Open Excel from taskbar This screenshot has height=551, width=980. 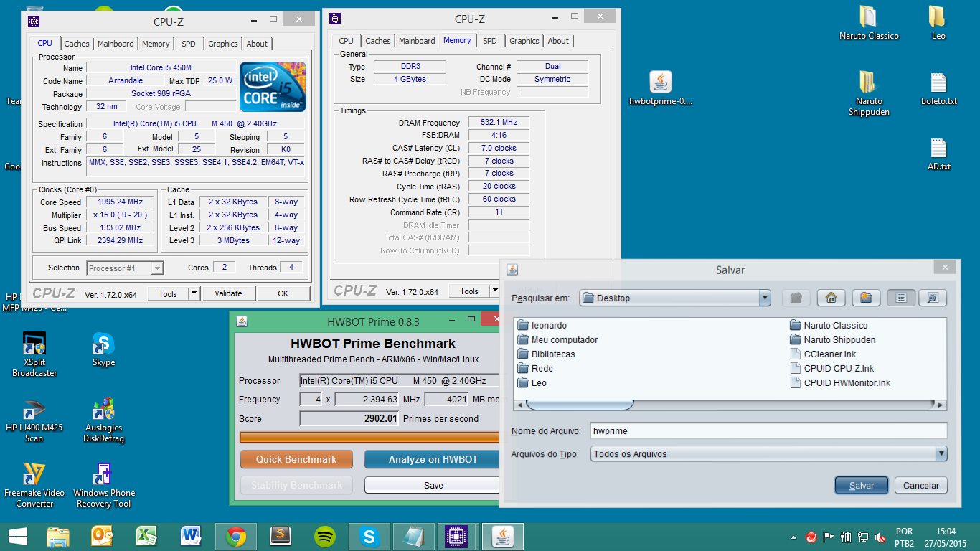[147, 536]
